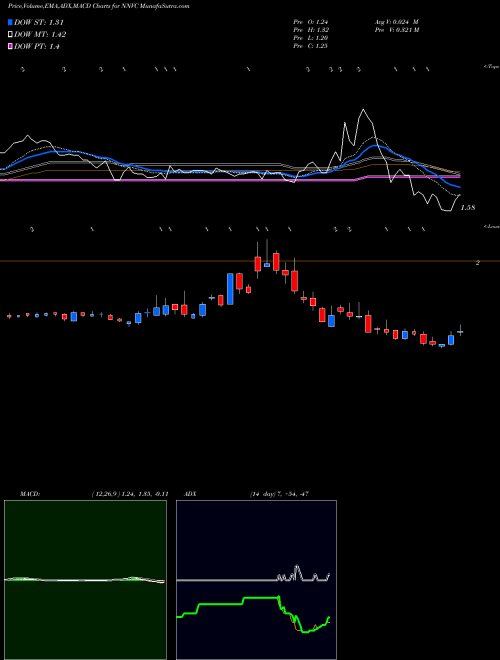The image size is (500, 660).
Task: Click the 1.58 price label on EMA chart
Action: point(468,208)
